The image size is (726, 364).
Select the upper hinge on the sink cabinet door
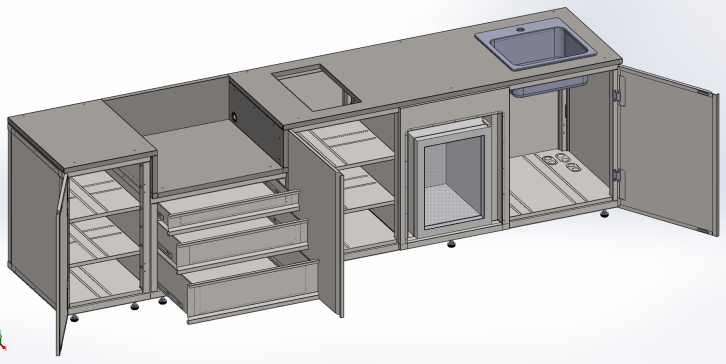click(x=618, y=96)
